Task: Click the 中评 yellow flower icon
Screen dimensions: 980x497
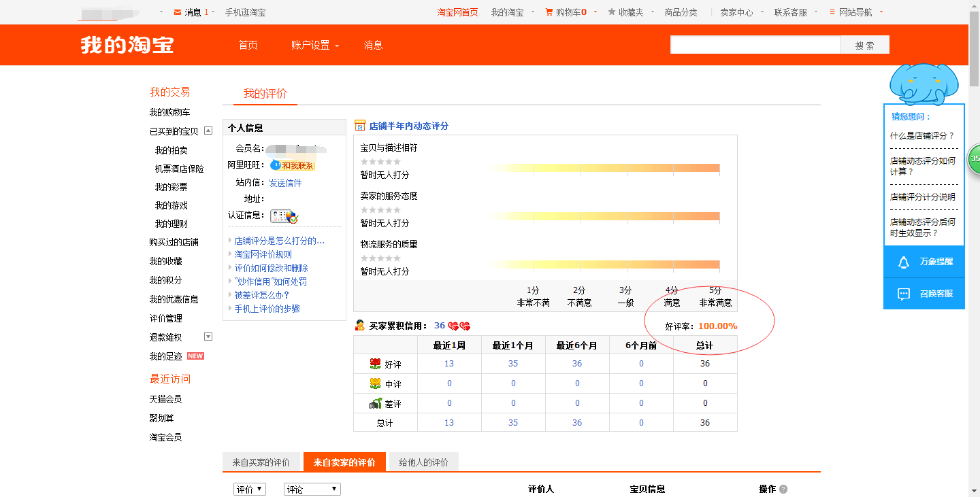Action: coord(375,383)
